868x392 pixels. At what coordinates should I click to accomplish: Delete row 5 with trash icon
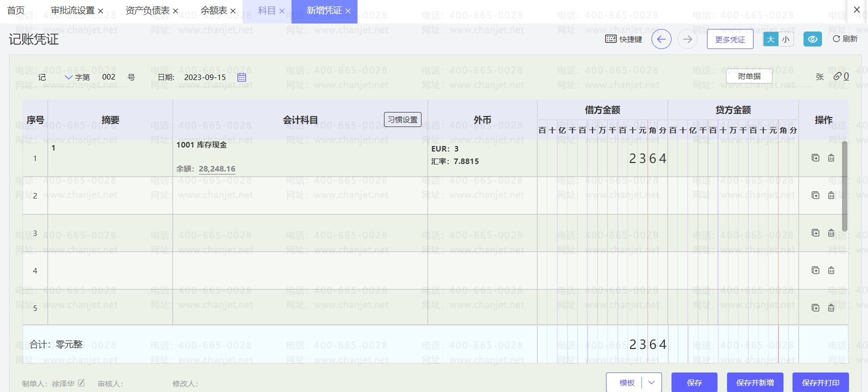(x=831, y=308)
